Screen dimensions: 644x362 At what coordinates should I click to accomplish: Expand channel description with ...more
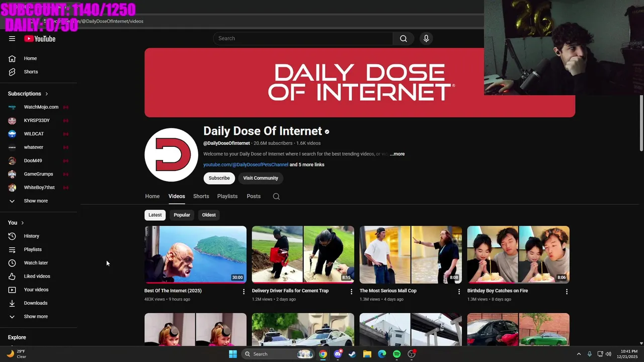tap(397, 154)
